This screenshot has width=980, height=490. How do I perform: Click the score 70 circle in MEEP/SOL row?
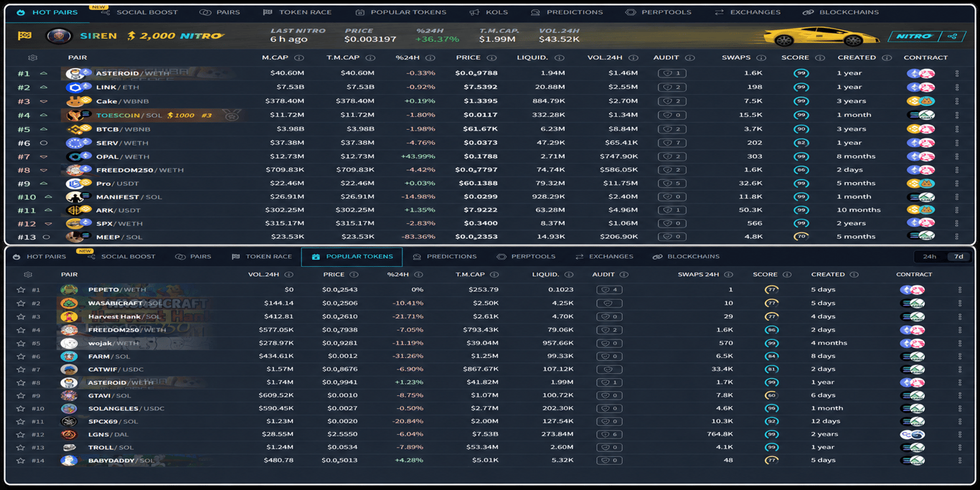(x=801, y=237)
